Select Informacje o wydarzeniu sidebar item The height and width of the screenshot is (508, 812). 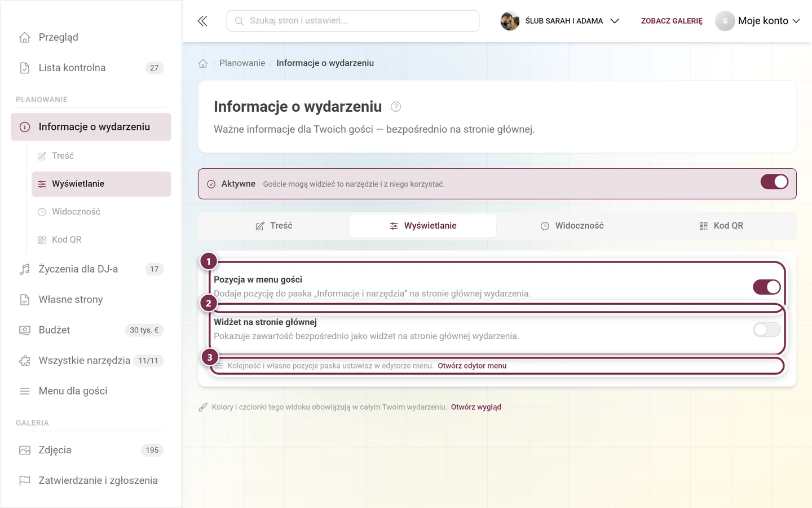tap(91, 127)
